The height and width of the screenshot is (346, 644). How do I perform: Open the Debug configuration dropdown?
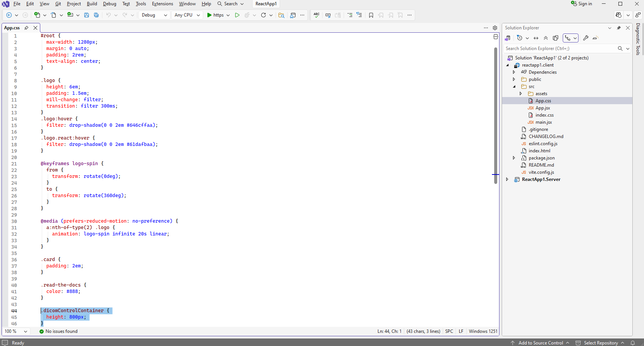click(x=154, y=15)
